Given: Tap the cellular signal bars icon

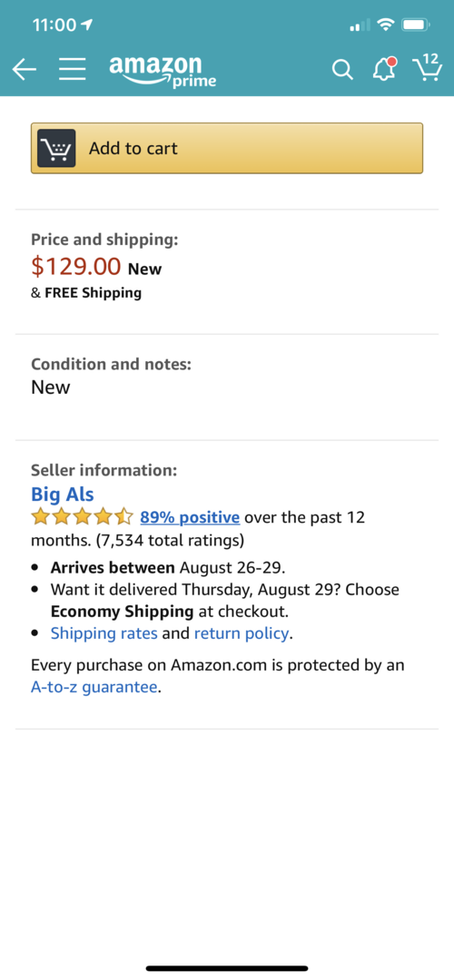Looking at the screenshot, I should (x=360, y=25).
